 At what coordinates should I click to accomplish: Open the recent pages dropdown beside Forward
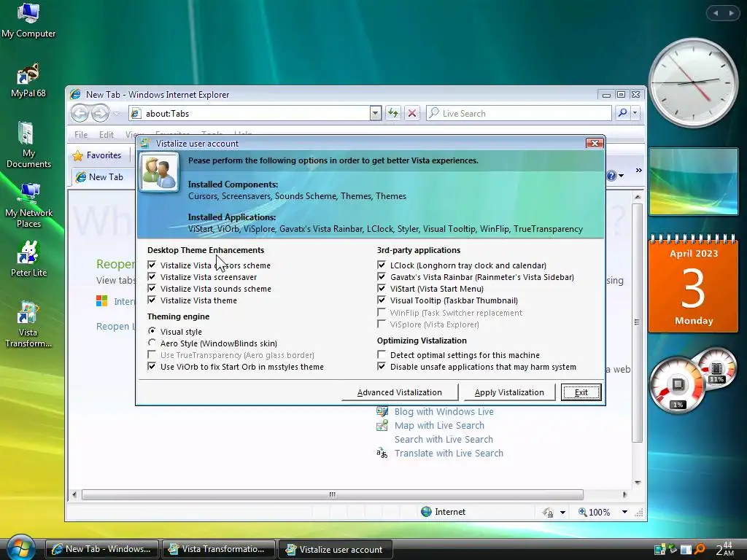(116, 113)
